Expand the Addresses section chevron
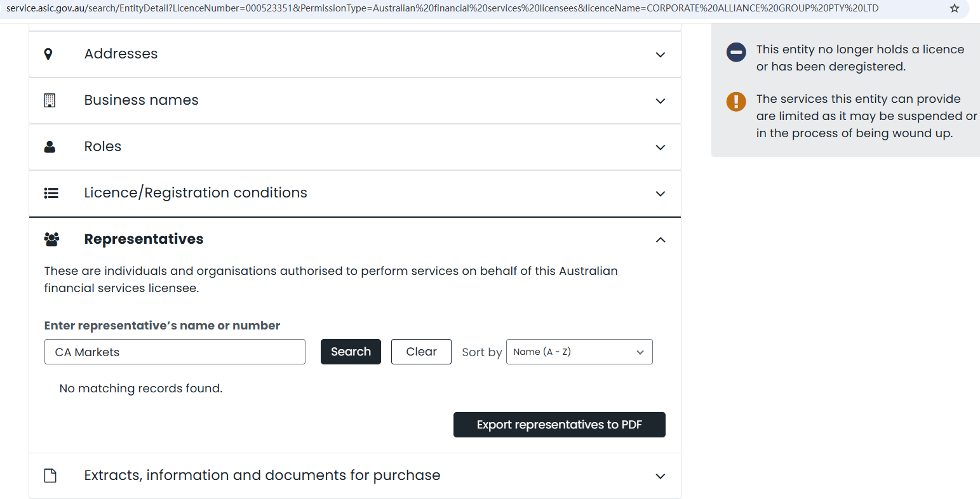 tap(661, 55)
